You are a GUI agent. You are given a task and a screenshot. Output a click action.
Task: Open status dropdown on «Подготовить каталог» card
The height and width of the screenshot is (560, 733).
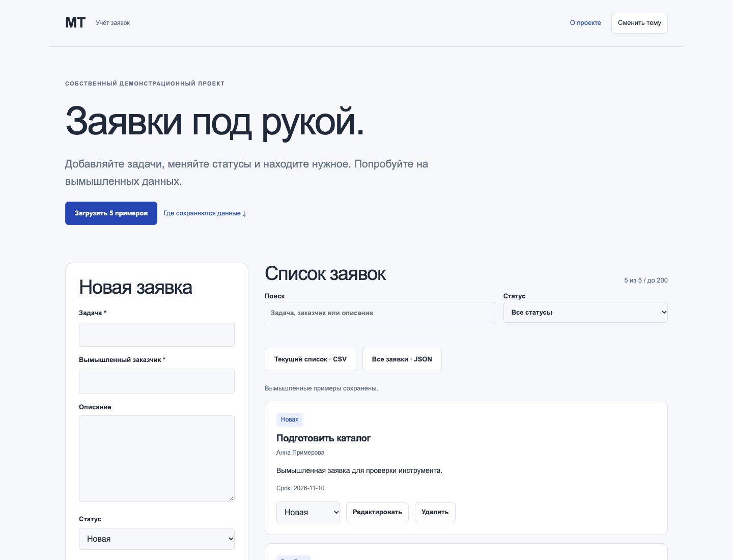pyautogui.click(x=308, y=512)
